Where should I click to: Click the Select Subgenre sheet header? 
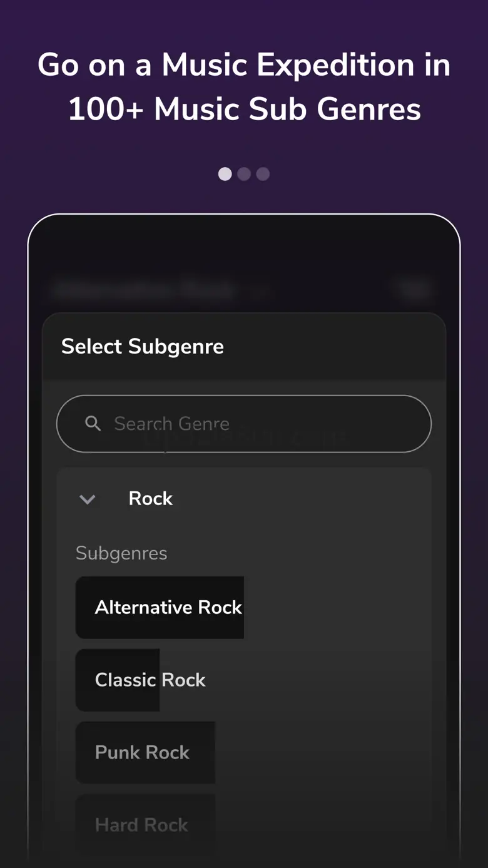[x=143, y=347]
